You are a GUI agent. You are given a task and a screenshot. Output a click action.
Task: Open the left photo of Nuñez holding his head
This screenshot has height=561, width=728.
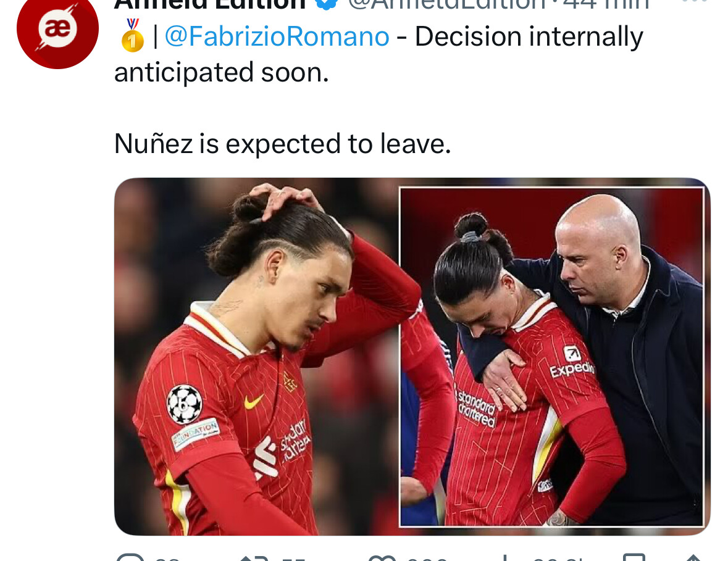coord(257,356)
